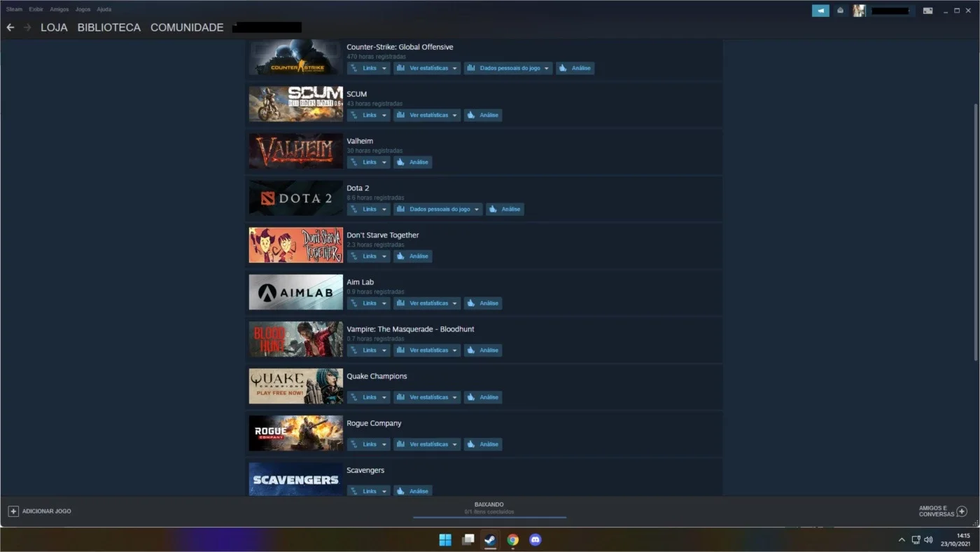Click the page vertical scrollbar
The width and height of the screenshot is (980, 552).
[x=976, y=231]
